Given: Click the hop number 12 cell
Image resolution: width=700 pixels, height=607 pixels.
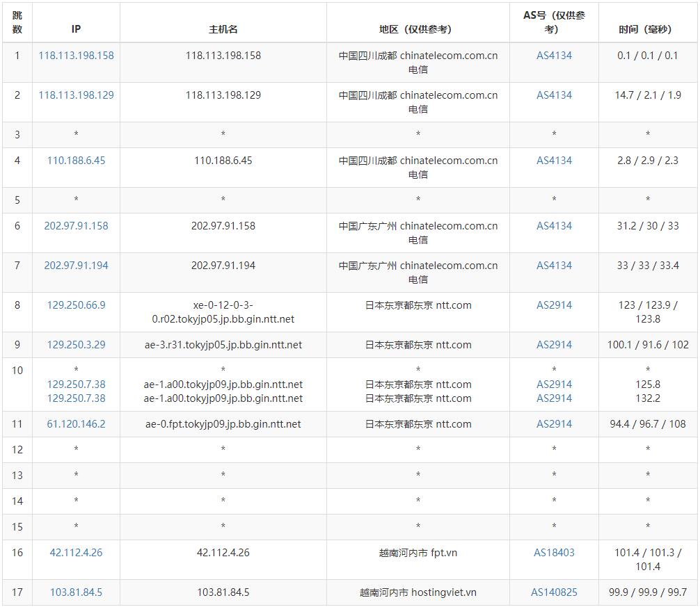Looking at the screenshot, I should 17,450.
